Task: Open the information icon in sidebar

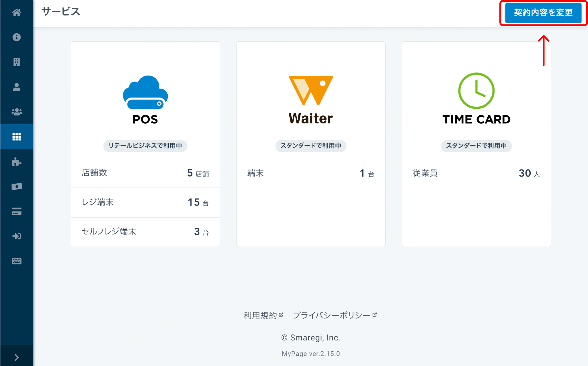Action: 17,37
